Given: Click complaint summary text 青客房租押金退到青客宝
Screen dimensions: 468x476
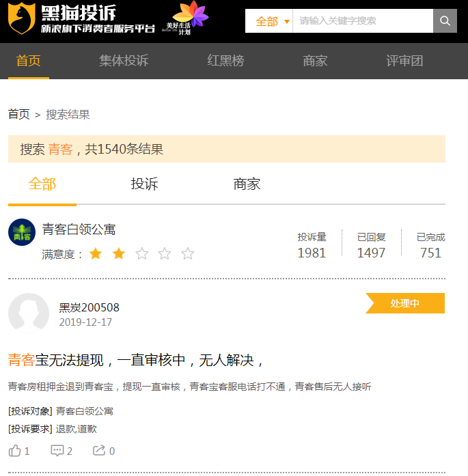Looking at the screenshot, I should [x=189, y=387].
